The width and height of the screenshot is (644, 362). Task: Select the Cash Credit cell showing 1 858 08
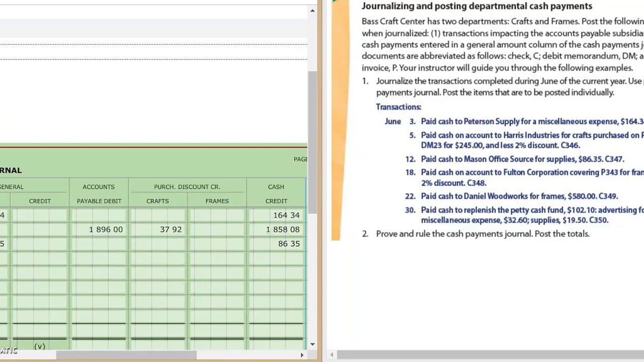tap(276, 229)
